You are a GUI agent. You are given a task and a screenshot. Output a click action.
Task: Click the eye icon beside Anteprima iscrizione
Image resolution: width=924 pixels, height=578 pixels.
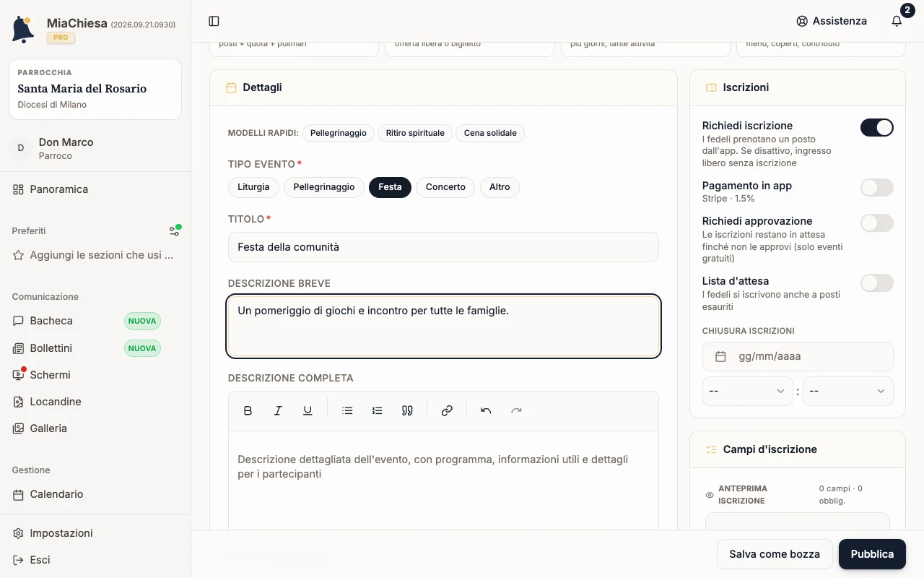click(x=710, y=495)
